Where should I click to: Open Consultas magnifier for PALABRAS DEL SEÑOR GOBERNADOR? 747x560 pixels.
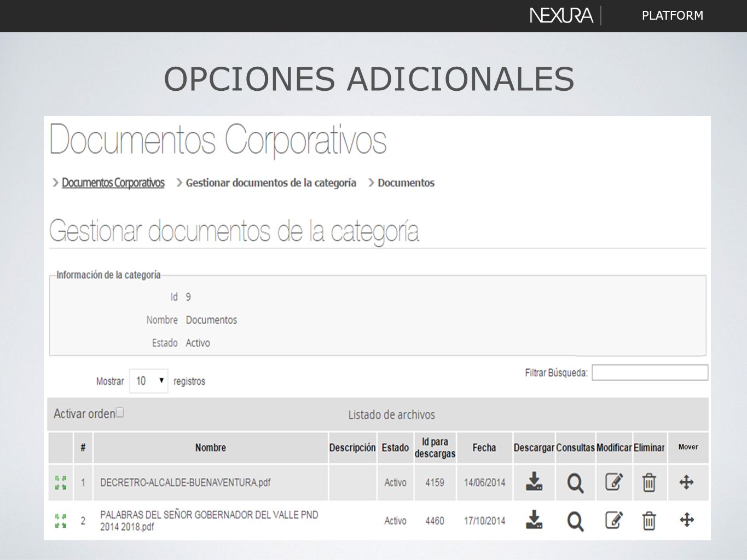click(x=575, y=521)
